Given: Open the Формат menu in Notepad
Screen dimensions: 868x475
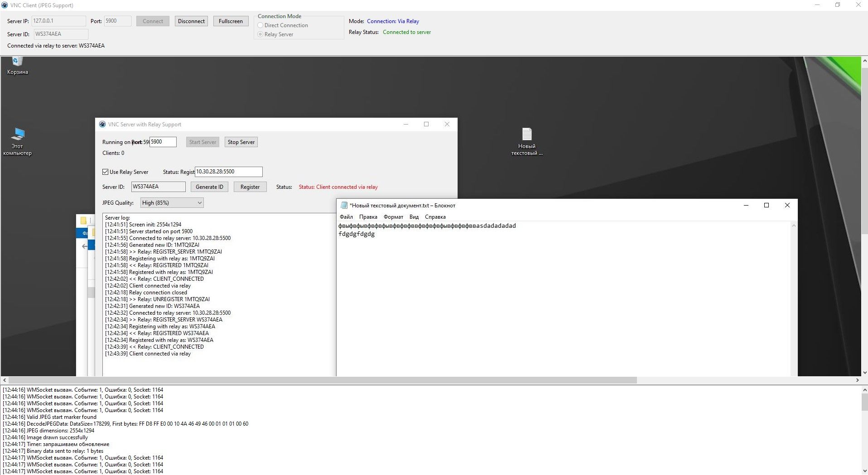Looking at the screenshot, I should 393,217.
